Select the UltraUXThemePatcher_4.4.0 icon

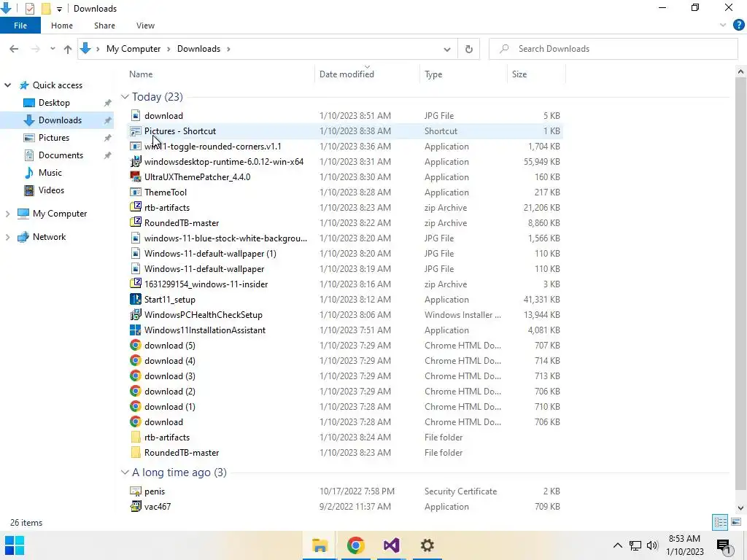tap(135, 176)
